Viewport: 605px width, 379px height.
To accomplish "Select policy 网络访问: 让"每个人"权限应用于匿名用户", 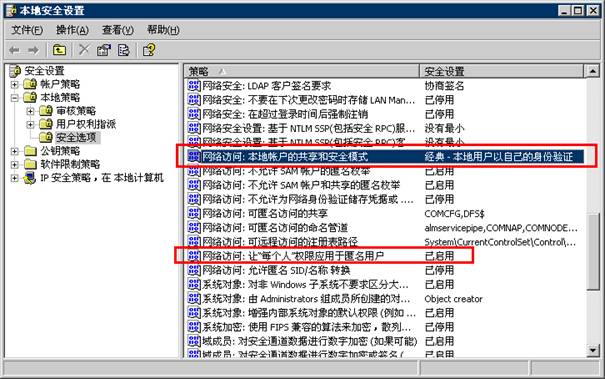I will [293, 256].
